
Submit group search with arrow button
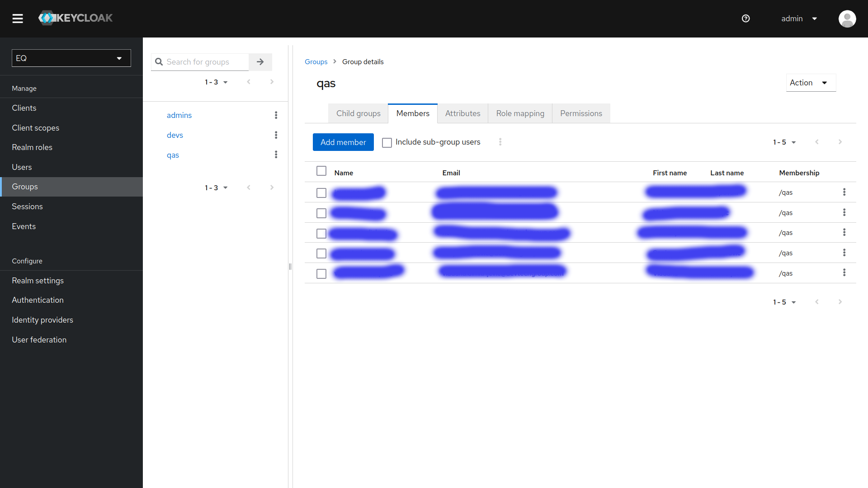point(260,62)
